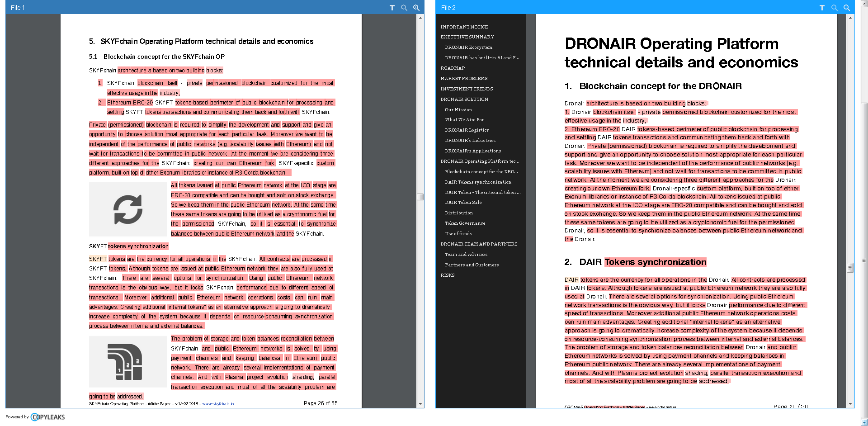Click the File 1 scrollbar thumb

[x=420, y=197]
